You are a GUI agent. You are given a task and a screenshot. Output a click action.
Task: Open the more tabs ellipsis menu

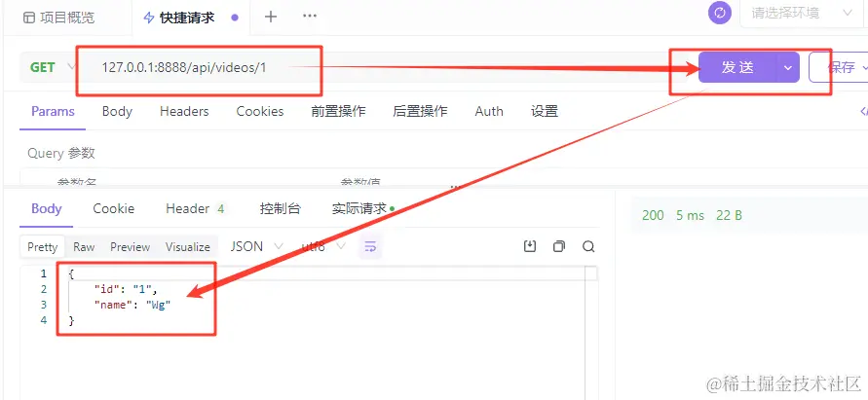310,16
